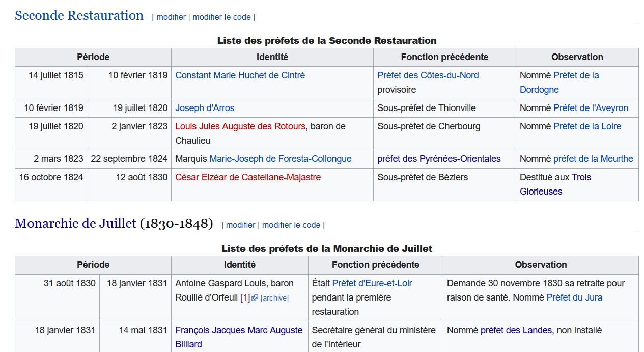
Task: Click modifier next to Monarchie de Juillet
Action: pyautogui.click(x=240, y=225)
